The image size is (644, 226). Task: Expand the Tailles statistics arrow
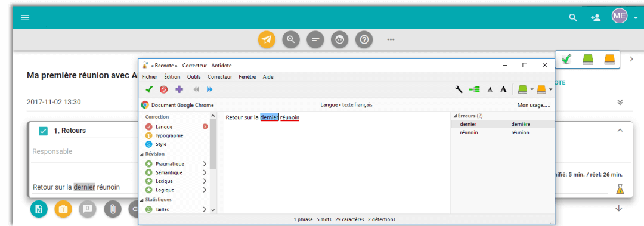click(x=205, y=209)
